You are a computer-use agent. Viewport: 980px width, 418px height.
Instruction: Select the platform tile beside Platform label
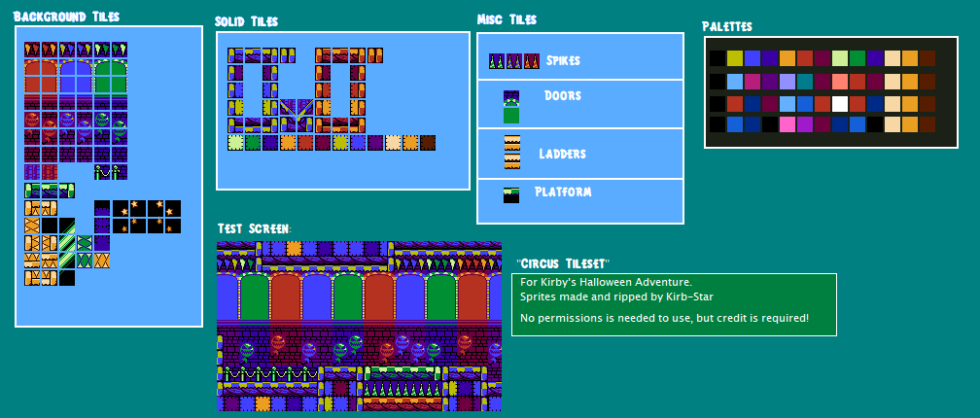[x=511, y=195]
